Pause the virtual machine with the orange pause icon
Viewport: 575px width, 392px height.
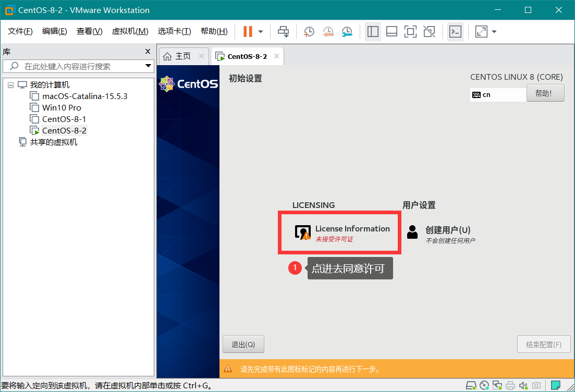click(247, 32)
